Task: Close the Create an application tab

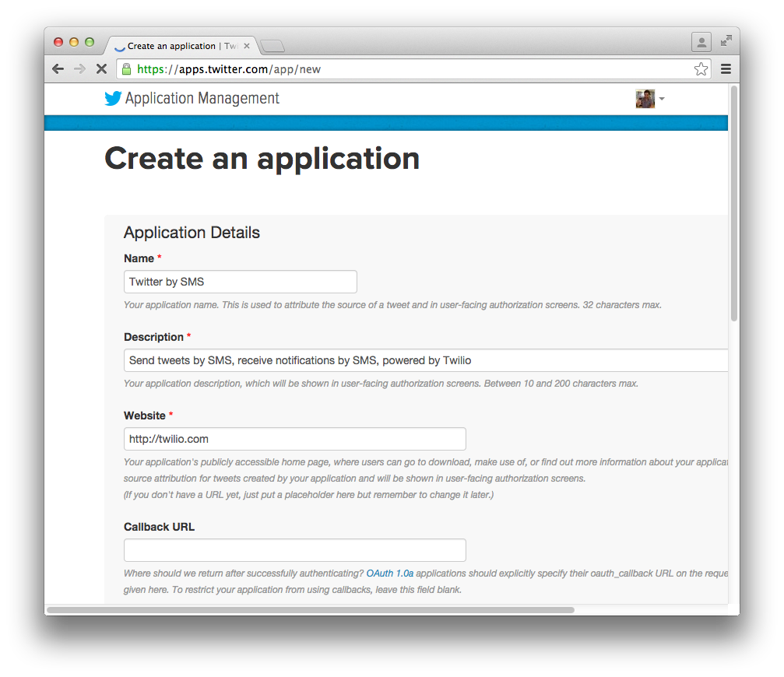Action: [x=247, y=46]
